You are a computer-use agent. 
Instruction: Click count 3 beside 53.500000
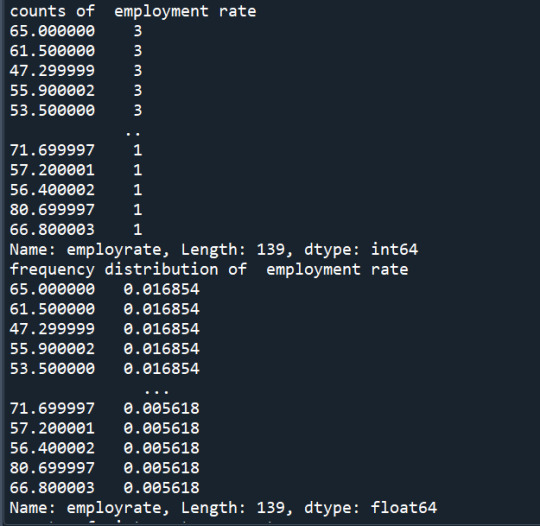[x=138, y=111]
